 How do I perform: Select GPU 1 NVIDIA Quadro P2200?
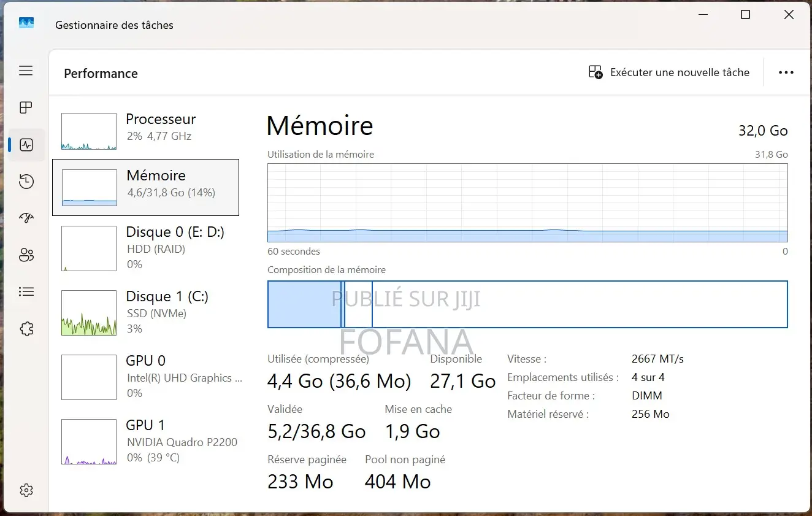[x=145, y=441]
